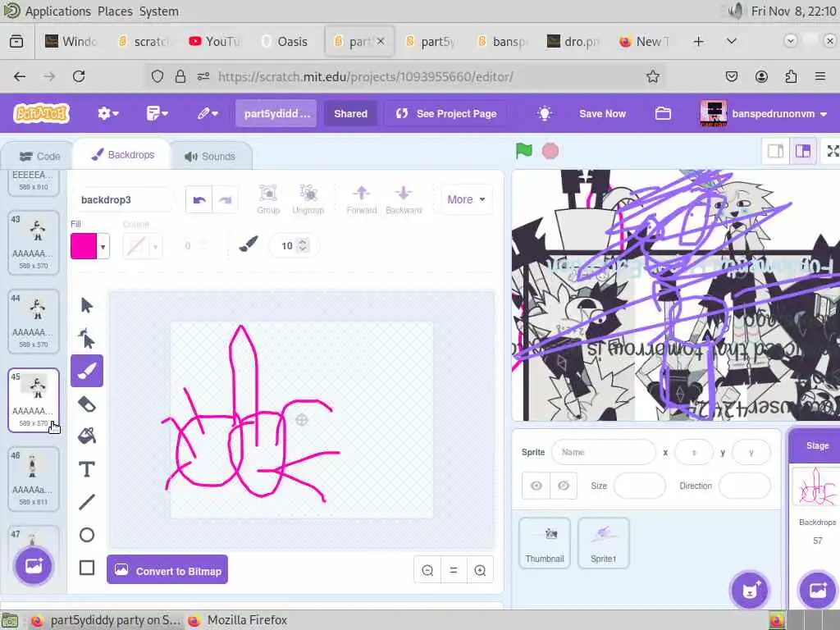Show the sprite with eye icon

tap(536, 486)
